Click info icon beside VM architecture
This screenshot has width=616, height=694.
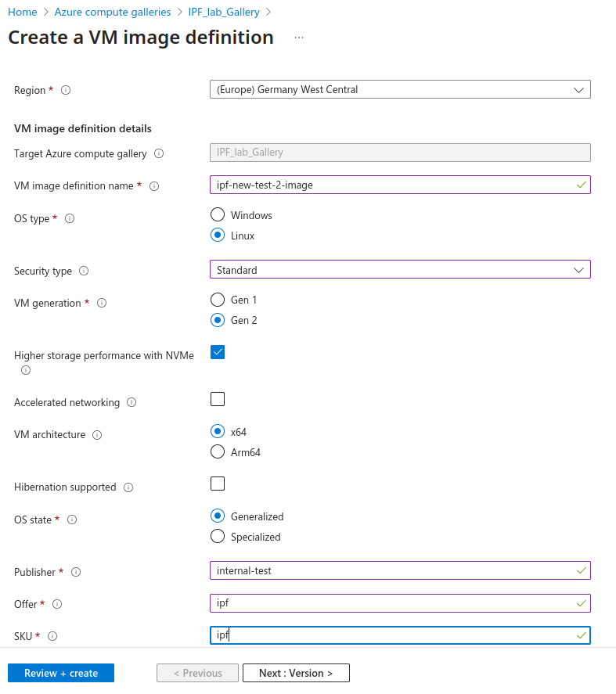coord(97,435)
